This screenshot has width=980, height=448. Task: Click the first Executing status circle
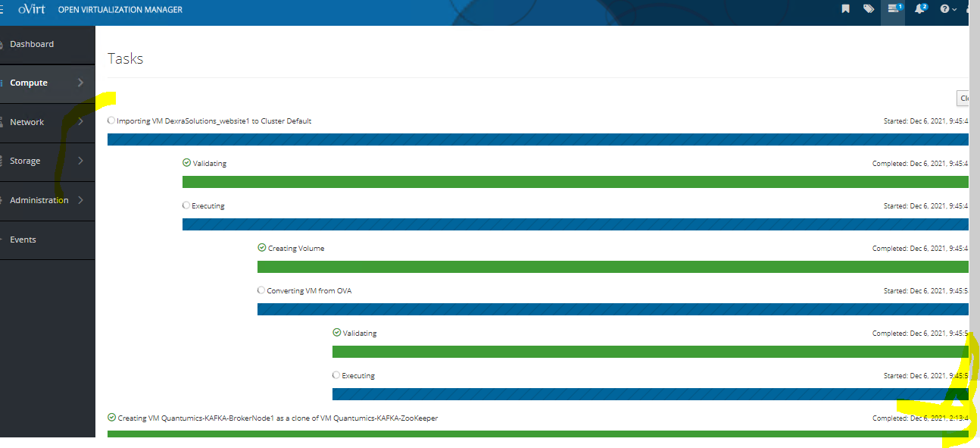coord(186,205)
